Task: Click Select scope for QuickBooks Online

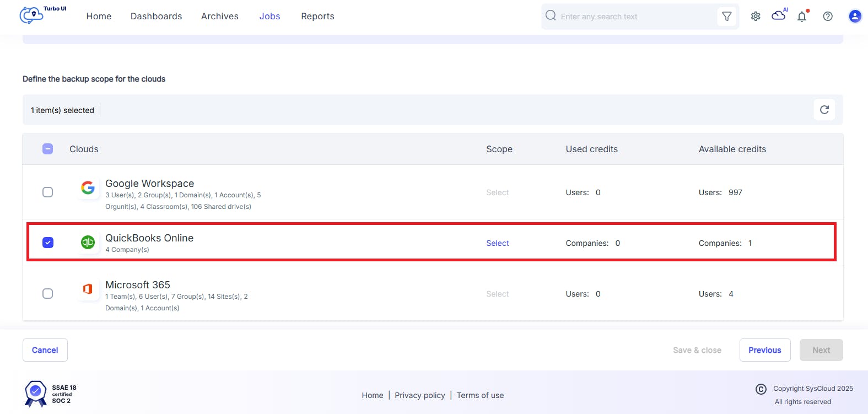Action: pyautogui.click(x=498, y=243)
